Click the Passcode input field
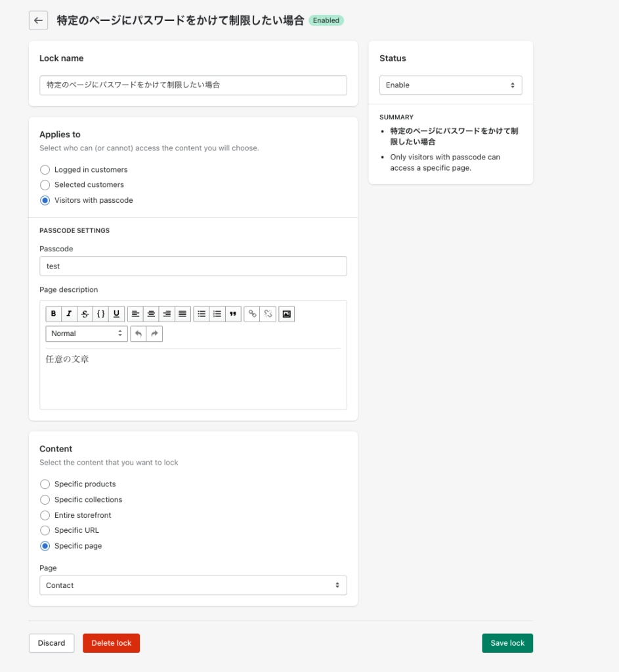Image resolution: width=619 pixels, height=672 pixels. 193,266
